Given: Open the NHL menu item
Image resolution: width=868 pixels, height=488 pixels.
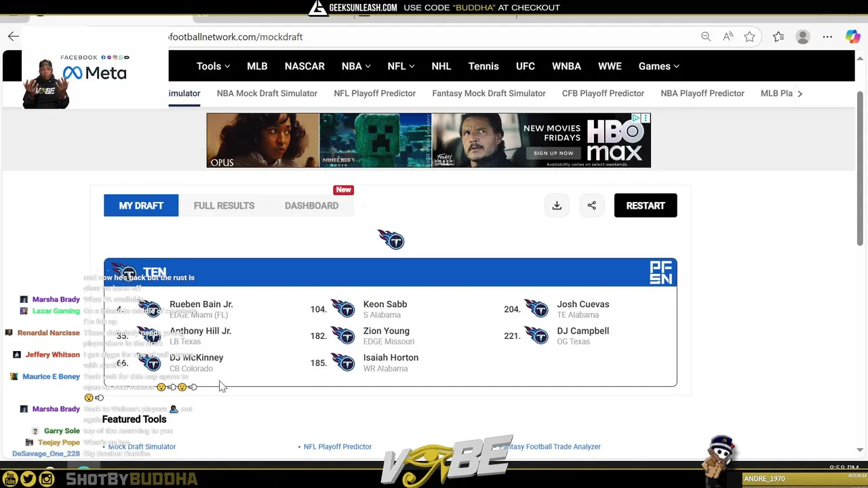Looking at the screenshot, I should [441, 66].
